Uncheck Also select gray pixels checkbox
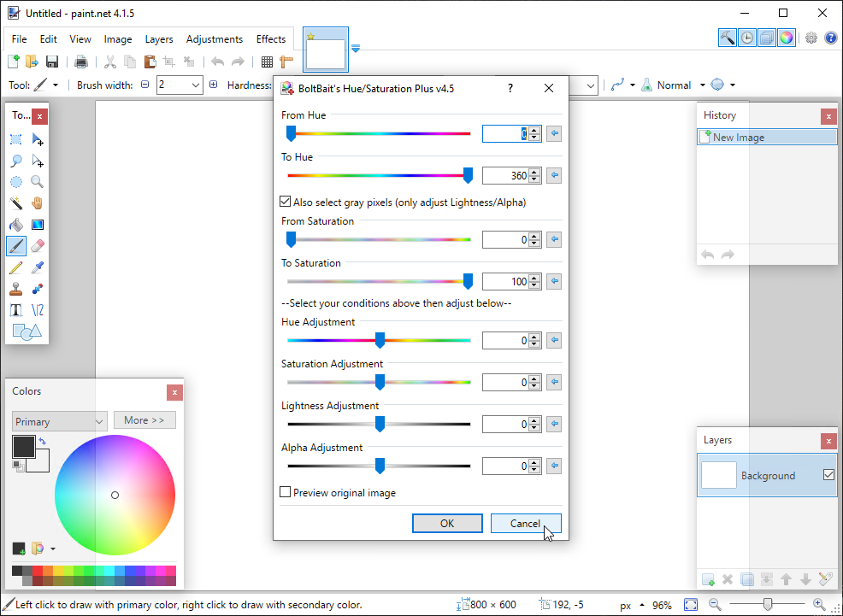843x616 pixels. click(286, 202)
